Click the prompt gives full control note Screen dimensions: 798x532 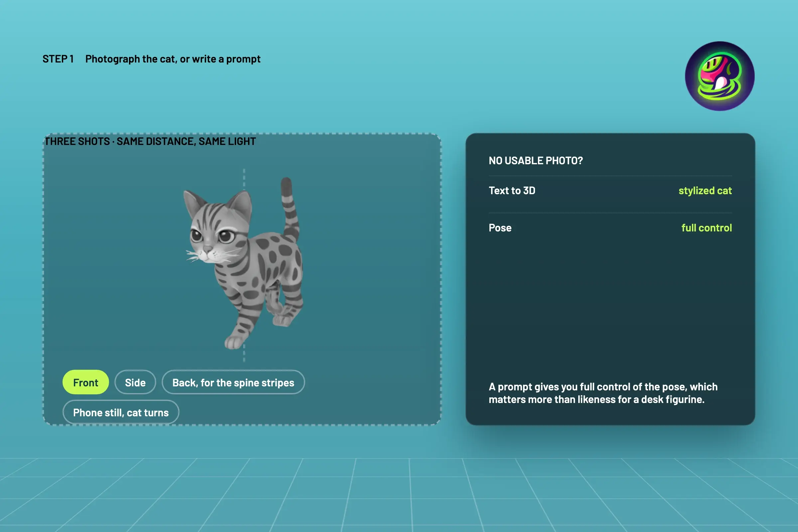click(x=603, y=393)
